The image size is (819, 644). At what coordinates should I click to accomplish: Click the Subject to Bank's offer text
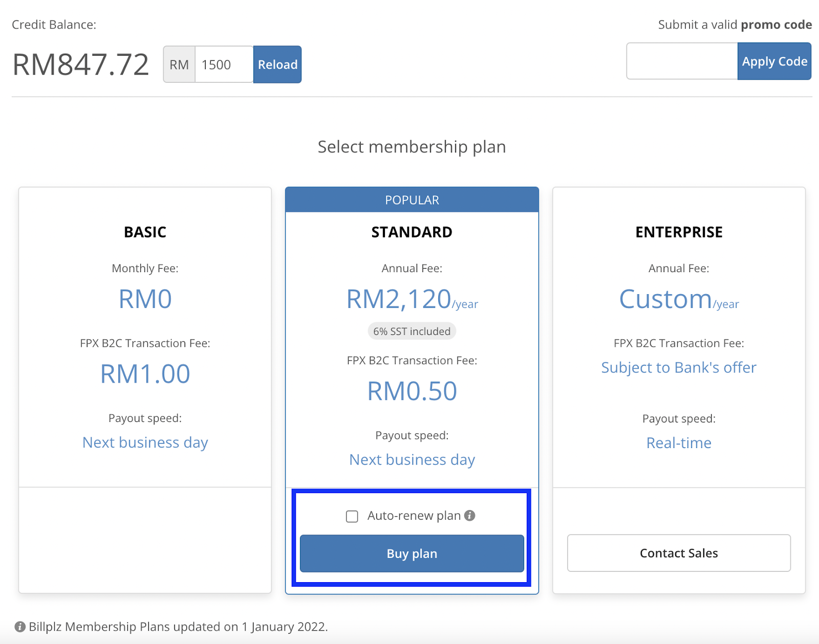tap(679, 367)
